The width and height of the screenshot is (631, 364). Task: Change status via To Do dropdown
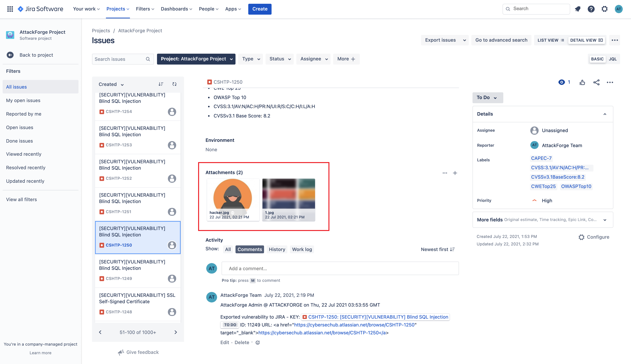(488, 98)
